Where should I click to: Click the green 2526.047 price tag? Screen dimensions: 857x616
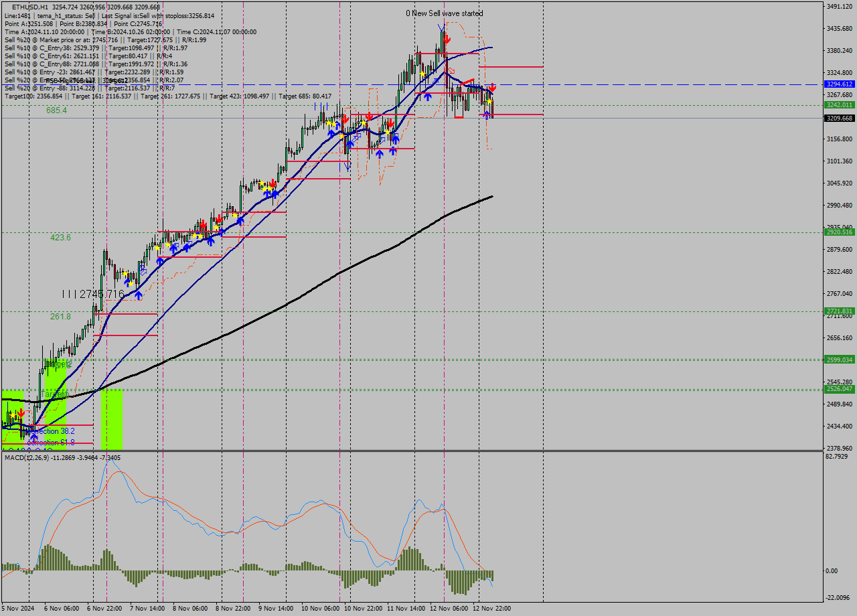[x=840, y=388]
